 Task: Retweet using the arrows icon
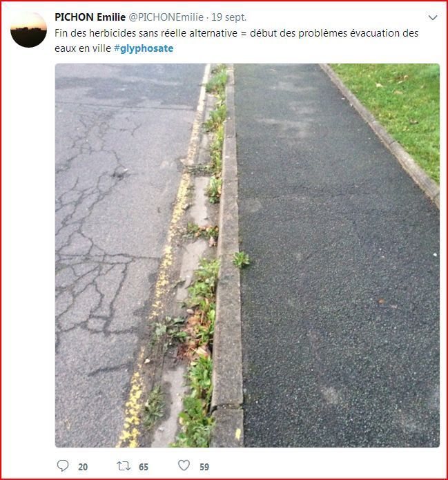tap(124, 466)
